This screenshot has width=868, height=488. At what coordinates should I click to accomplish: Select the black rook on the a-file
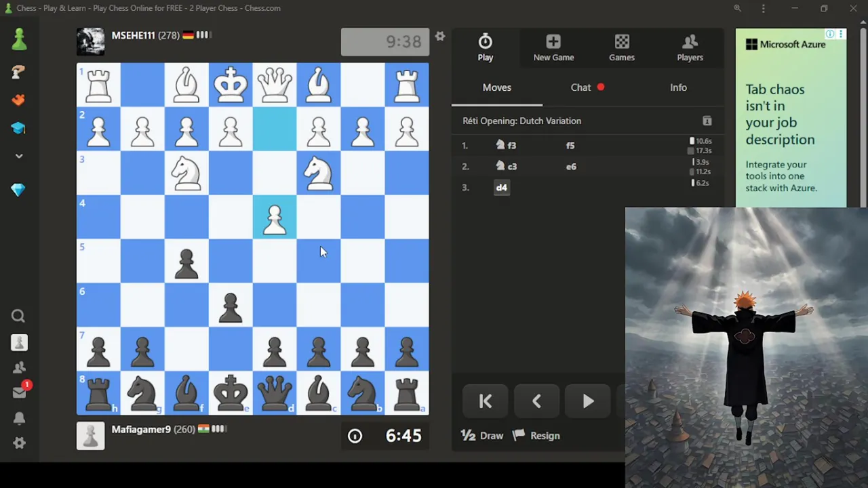pos(407,393)
